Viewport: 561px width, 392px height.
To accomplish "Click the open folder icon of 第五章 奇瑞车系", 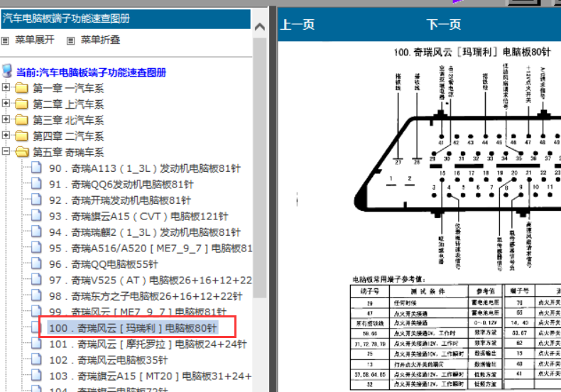I will [22, 152].
